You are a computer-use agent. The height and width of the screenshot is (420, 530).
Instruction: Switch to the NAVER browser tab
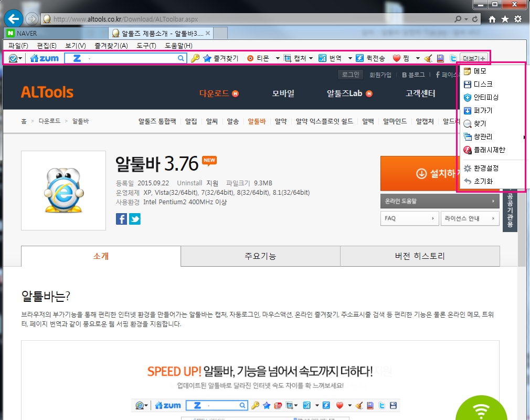(56, 33)
